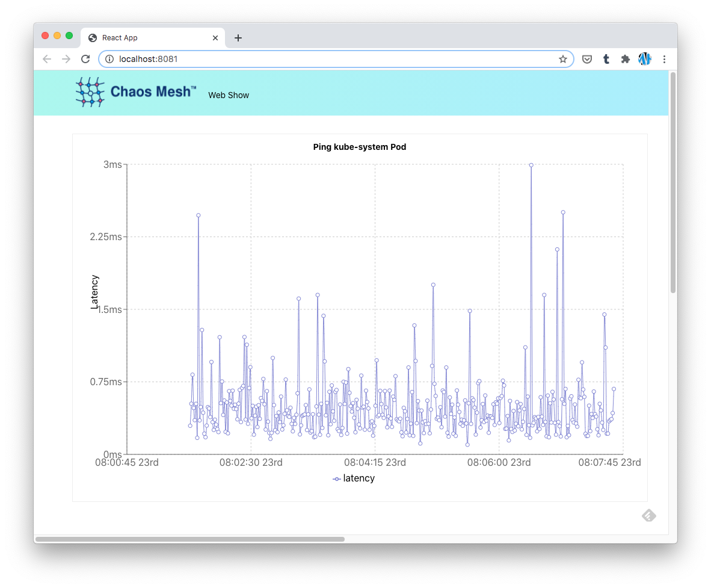Bookmark page with the star icon
Image resolution: width=711 pixels, height=588 pixels.
[562, 59]
